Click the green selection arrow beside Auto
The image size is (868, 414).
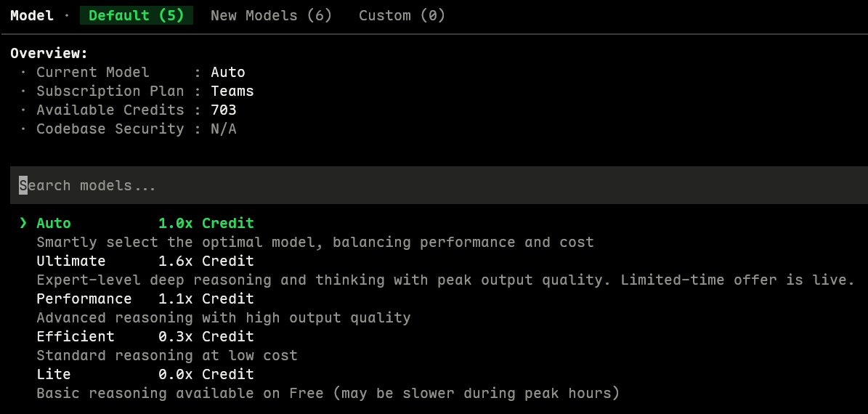23,223
